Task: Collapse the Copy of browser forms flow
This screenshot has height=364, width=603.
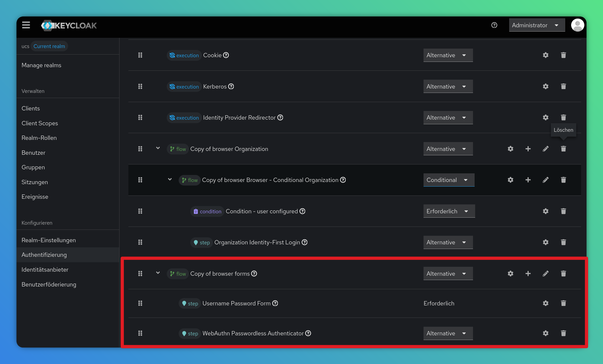Action: pyautogui.click(x=158, y=273)
